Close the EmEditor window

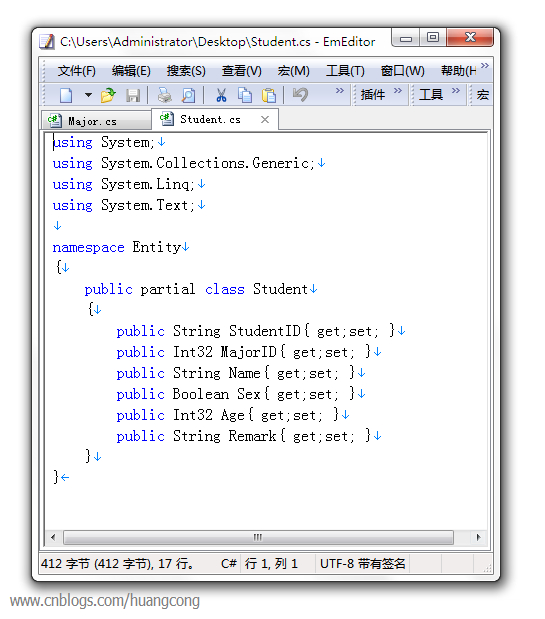click(470, 38)
